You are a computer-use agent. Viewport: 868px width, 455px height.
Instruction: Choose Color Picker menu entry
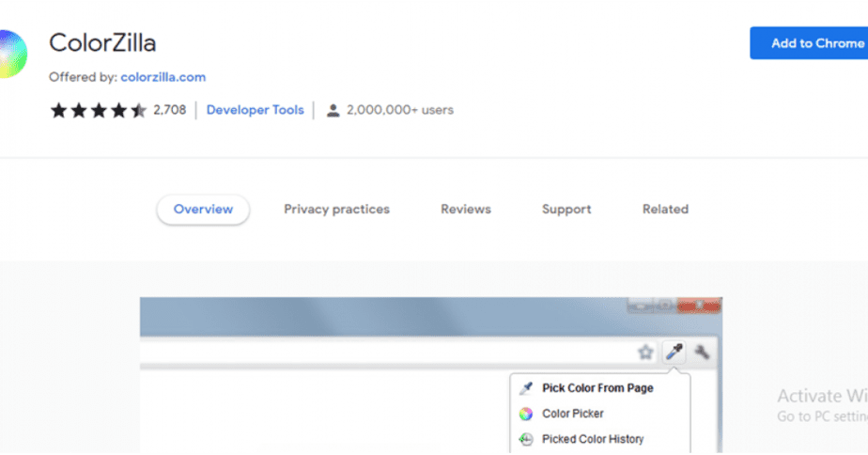[x=600, y=414]
